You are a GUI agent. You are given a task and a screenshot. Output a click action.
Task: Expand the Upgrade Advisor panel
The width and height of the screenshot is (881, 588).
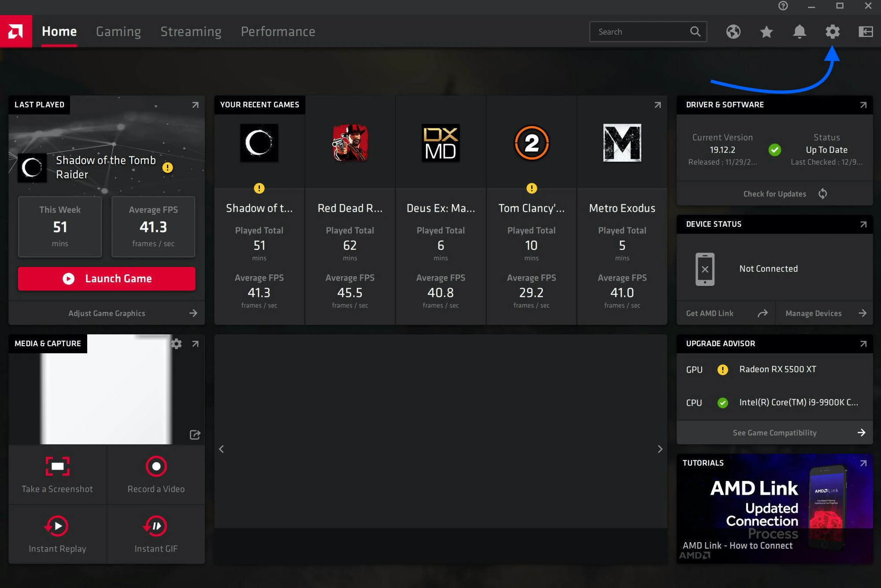point(864,344)
